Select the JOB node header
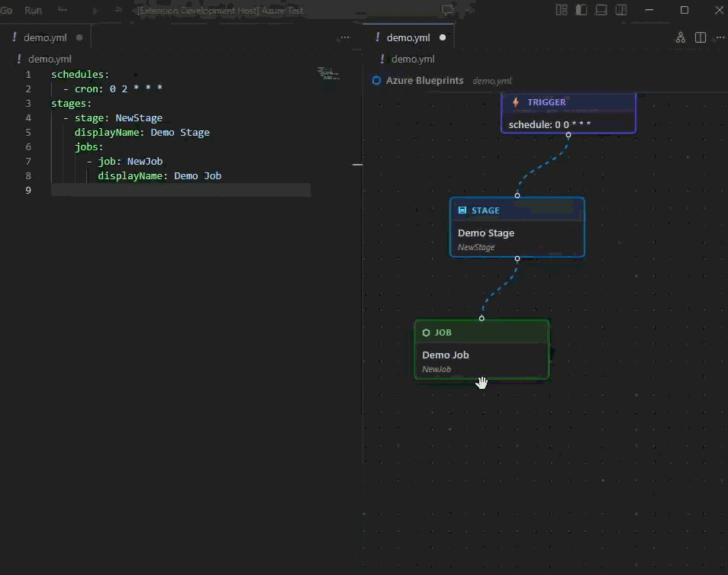Image resolution: width=728 pixels, height=575 pixels. 482,332
